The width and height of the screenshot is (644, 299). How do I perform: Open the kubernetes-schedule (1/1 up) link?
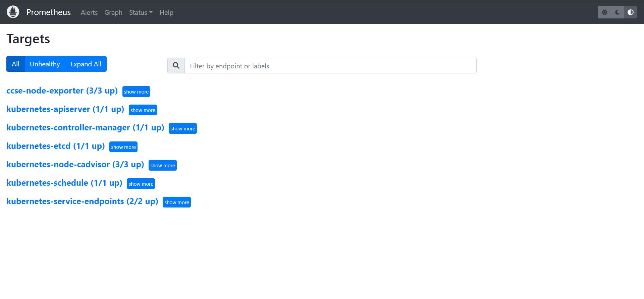pyautogui.click(x=64, y=183)
